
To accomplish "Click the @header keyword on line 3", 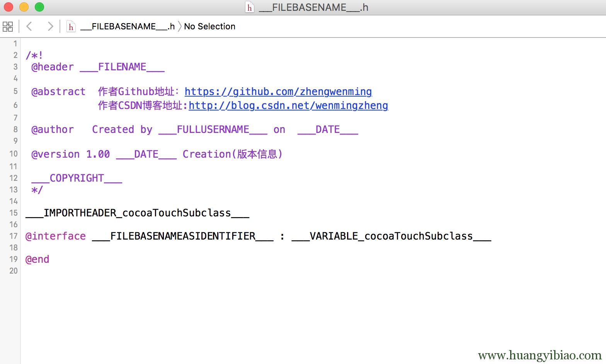I will (53, 67).
